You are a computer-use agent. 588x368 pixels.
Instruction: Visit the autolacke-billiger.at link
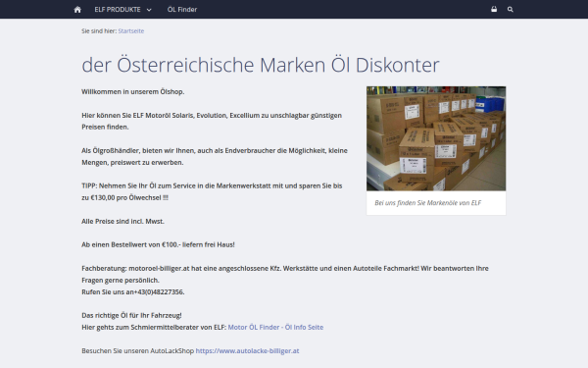click(247, 350)
